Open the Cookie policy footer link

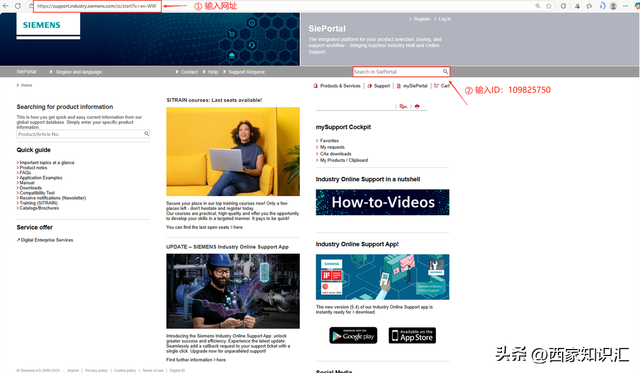125,371
